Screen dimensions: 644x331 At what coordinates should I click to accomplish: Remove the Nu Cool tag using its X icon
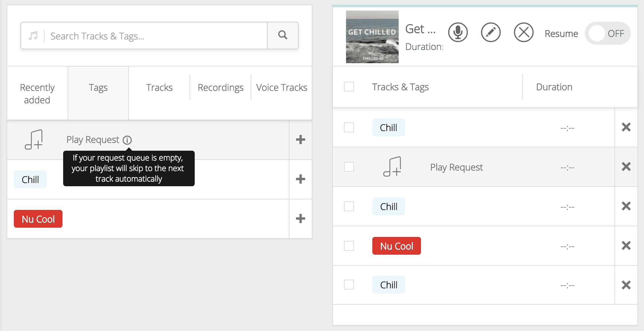626,246
